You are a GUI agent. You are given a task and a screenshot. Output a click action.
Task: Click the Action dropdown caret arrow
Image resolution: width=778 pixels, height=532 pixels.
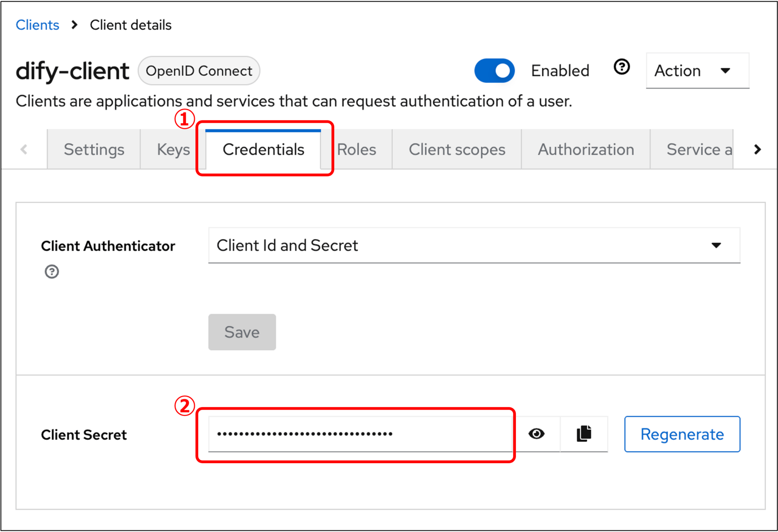pos(725,71)
